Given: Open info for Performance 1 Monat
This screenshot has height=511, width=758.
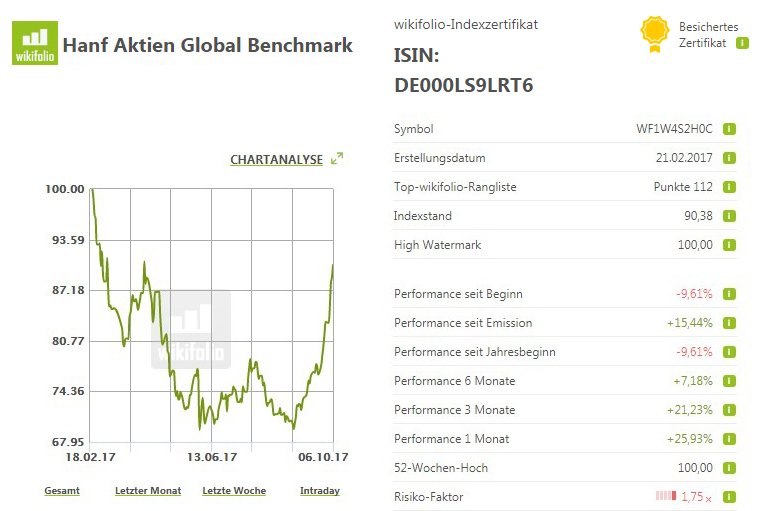Looking at the screenshot, I should 730,439.
